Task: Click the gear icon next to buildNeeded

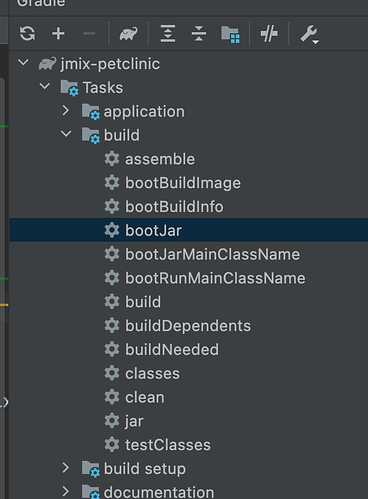Action: [112, 349]
